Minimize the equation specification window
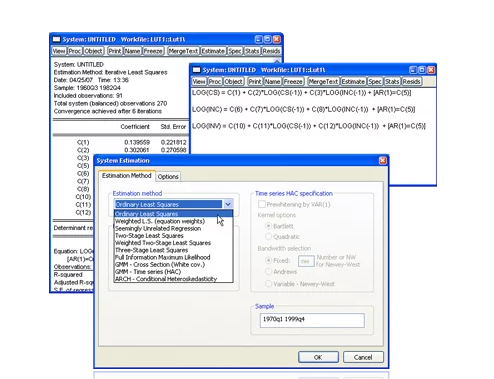 (x=413, y=70)
